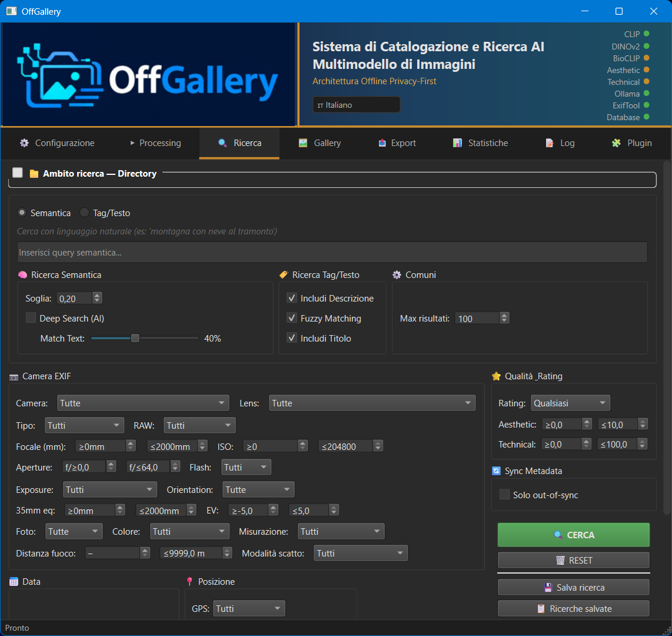Open the Flash dropdown
672x636 pixels.
point(246,467)
